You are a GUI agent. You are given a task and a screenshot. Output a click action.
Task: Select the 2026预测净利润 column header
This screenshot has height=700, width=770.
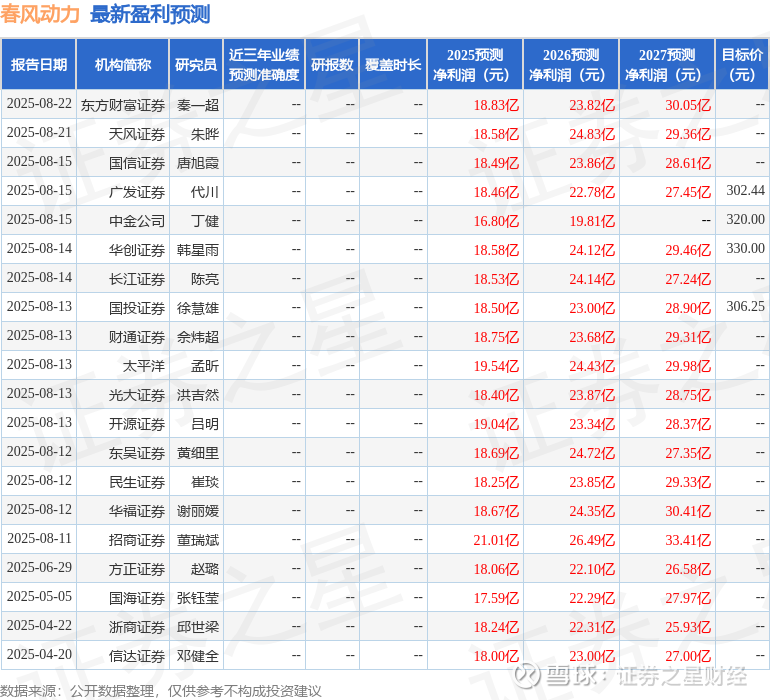pyautogui.click(x=571, y=64)
